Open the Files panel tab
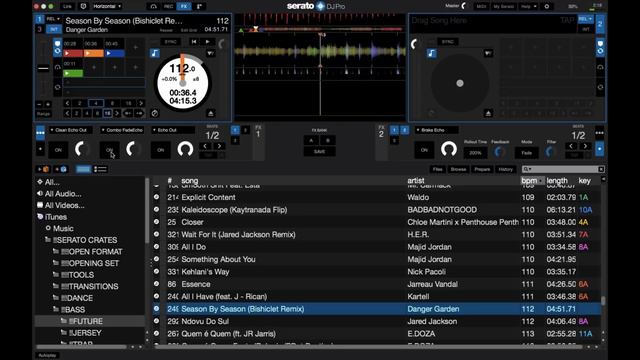This screenshot has width=640, height=360. coord(438,169)
